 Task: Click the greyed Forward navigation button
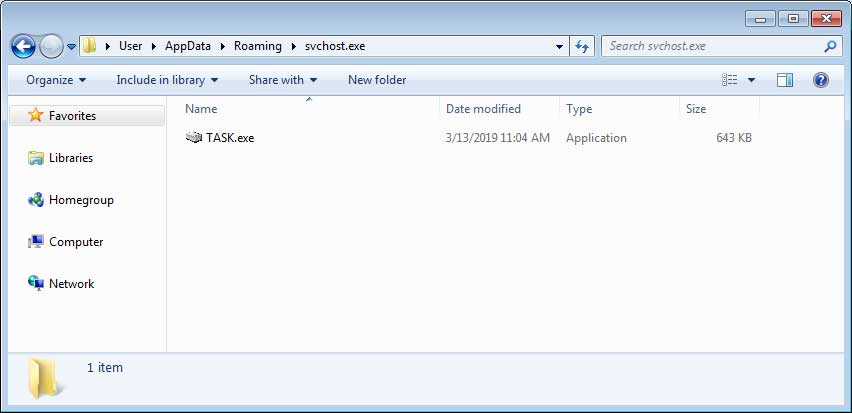pyautogui.click(x=51, y=47)
